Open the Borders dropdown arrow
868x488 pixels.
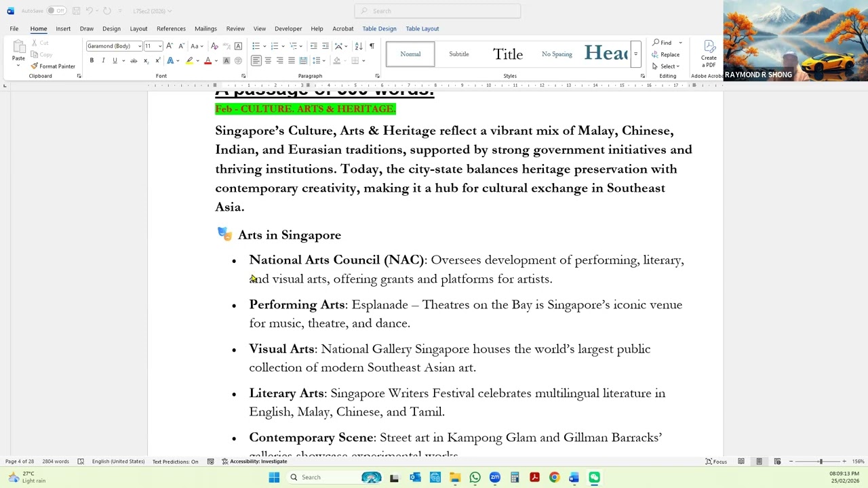point(363,61)
